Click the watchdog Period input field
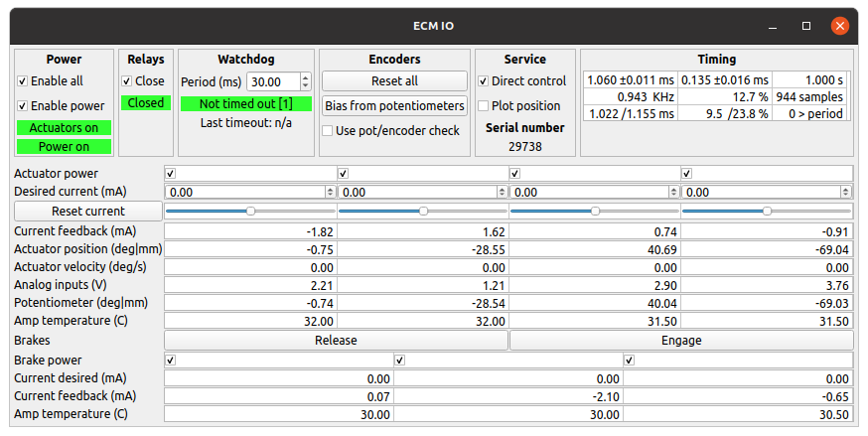868x436 pixels. click(273, 81)
